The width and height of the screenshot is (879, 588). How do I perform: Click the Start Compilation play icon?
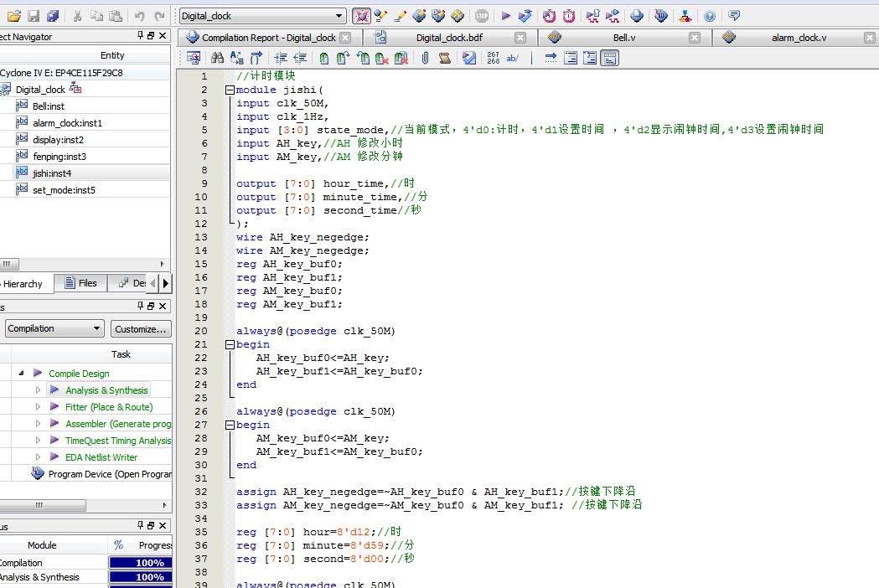point(505,16)
